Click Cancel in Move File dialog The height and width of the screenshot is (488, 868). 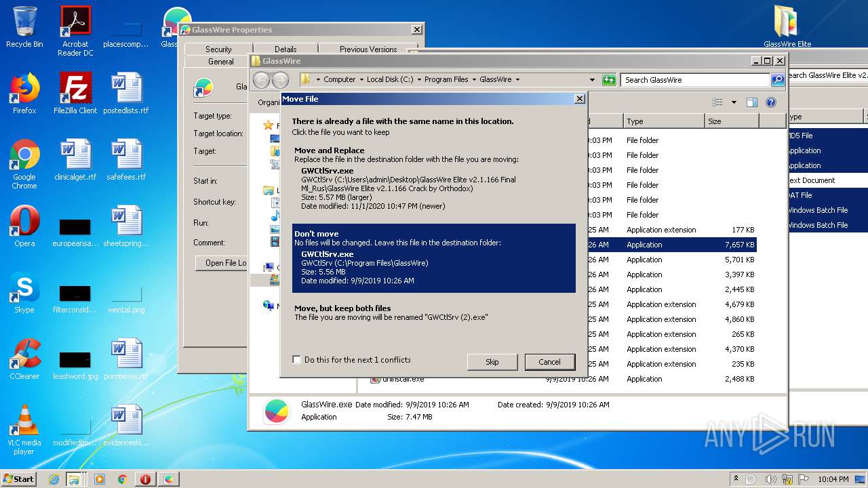pyautogui.click(x=550, y=362)
